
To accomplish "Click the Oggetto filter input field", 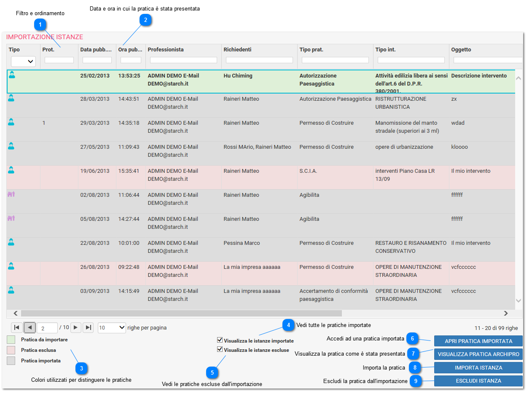I will click(x=488, y=60).
